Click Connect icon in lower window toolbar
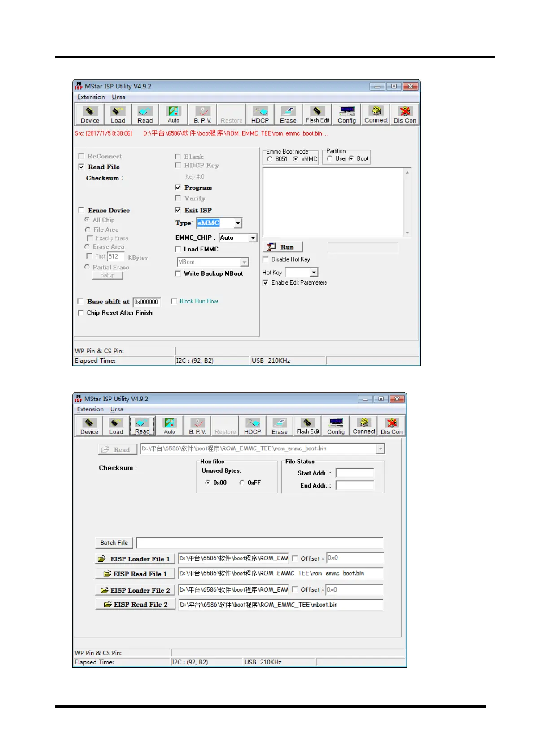This screenshot has height=756, width=534. point(363,426)
